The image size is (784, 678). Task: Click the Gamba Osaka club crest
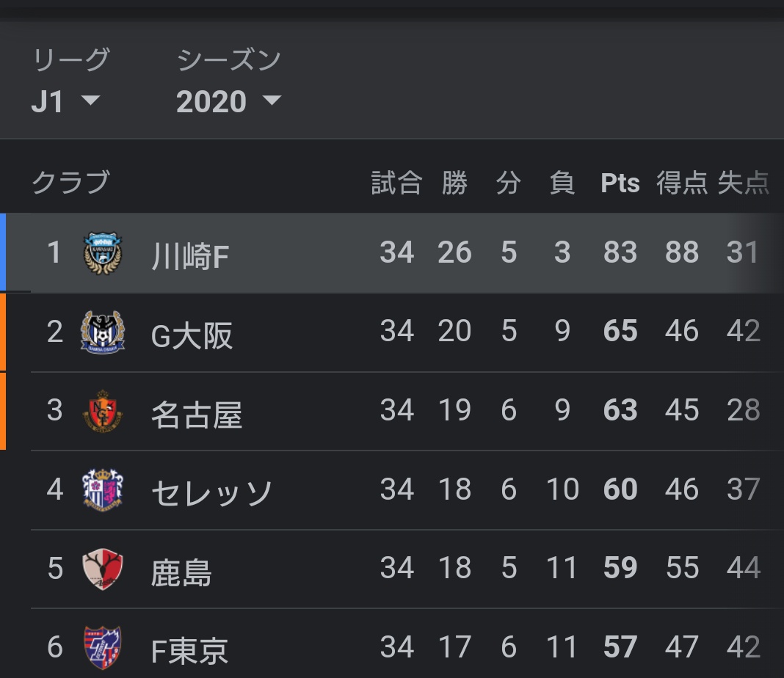[x=103, y=332]
